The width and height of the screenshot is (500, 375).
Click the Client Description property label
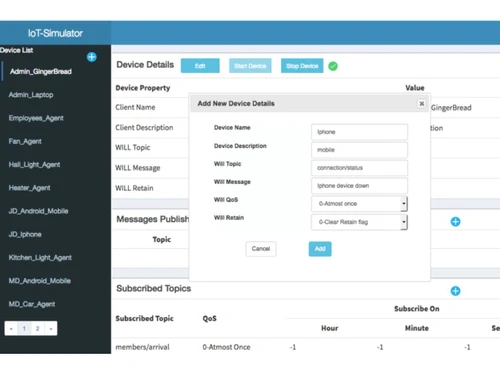click(x=144, y=128)
